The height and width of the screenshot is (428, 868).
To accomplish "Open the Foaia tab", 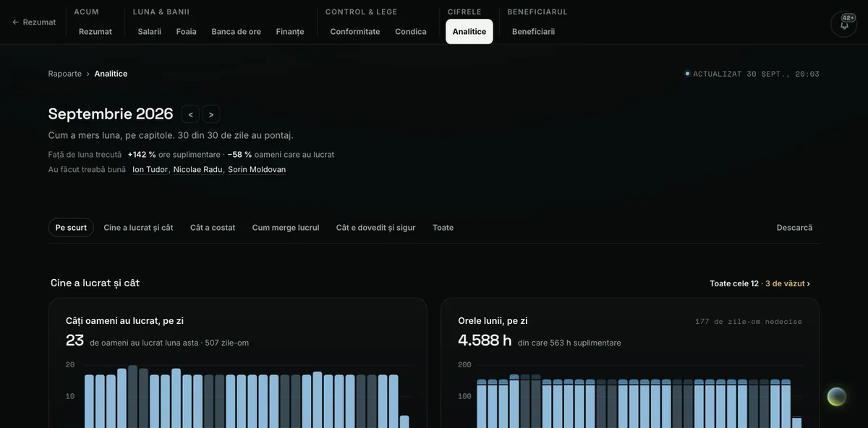I will pos(187,32).
